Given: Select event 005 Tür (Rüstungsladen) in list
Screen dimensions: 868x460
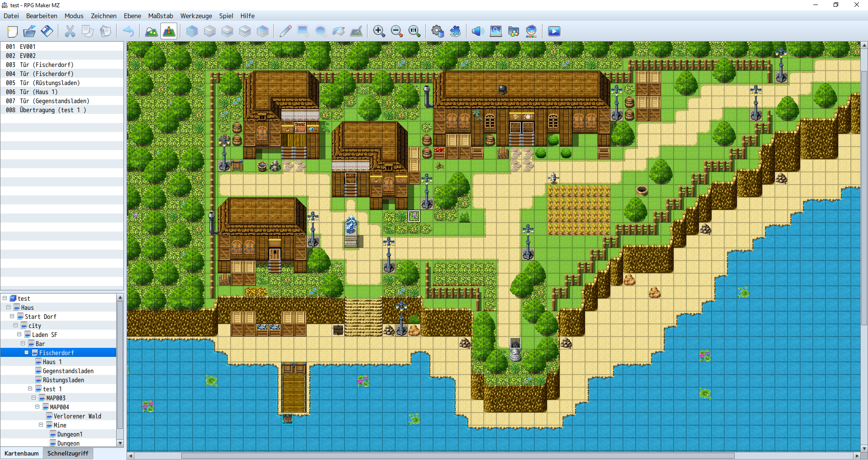Looking at the screenshot, I should coord(50,83).
